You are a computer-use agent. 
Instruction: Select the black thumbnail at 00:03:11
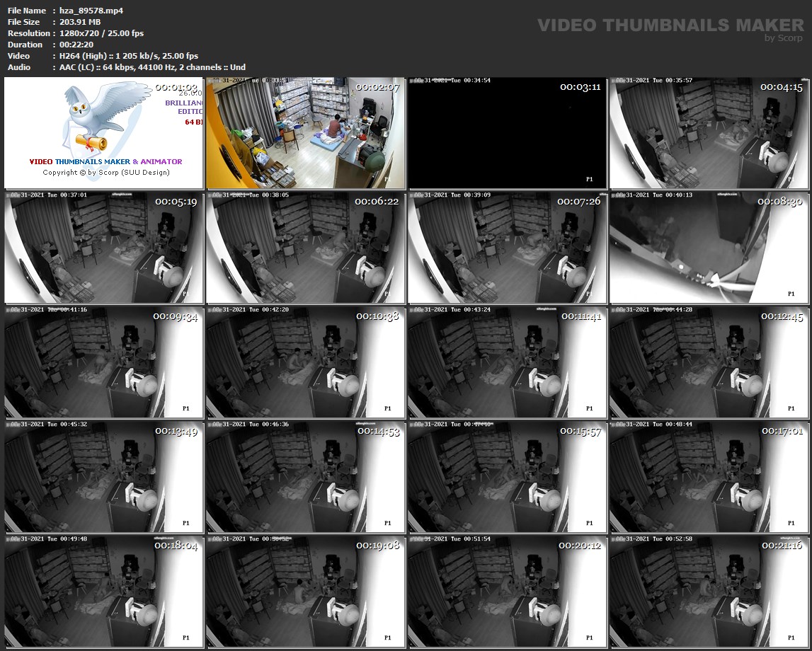(x=507, y=133)
